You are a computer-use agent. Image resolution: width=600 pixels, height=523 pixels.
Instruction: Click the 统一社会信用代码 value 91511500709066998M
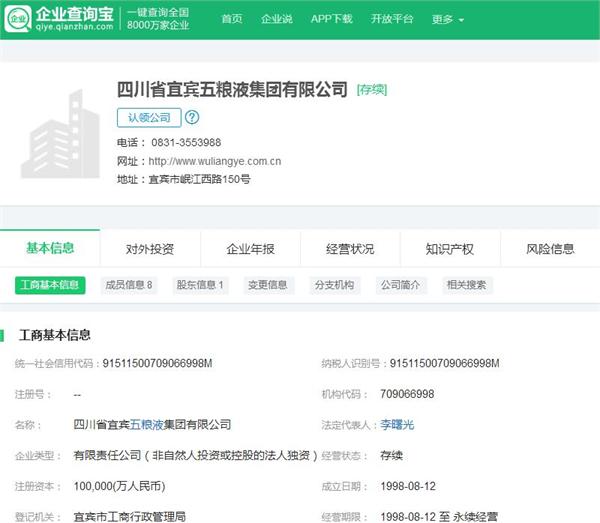(x=157, y=363)
